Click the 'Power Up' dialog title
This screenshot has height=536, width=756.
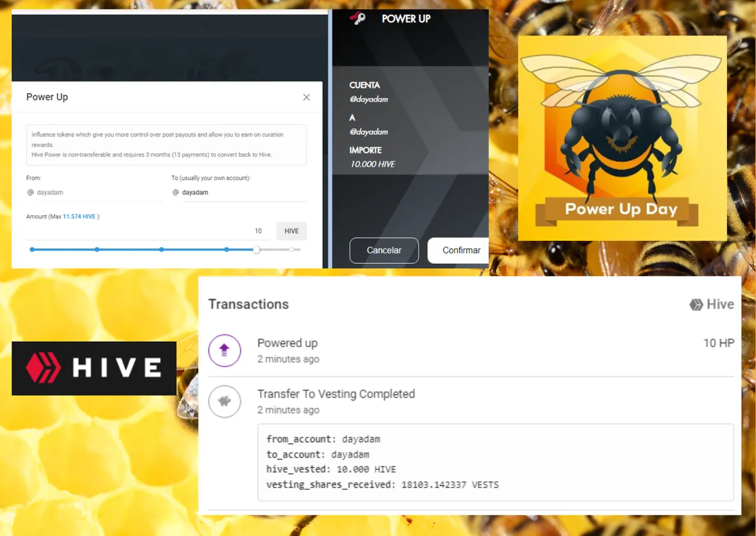pos(47,97)
